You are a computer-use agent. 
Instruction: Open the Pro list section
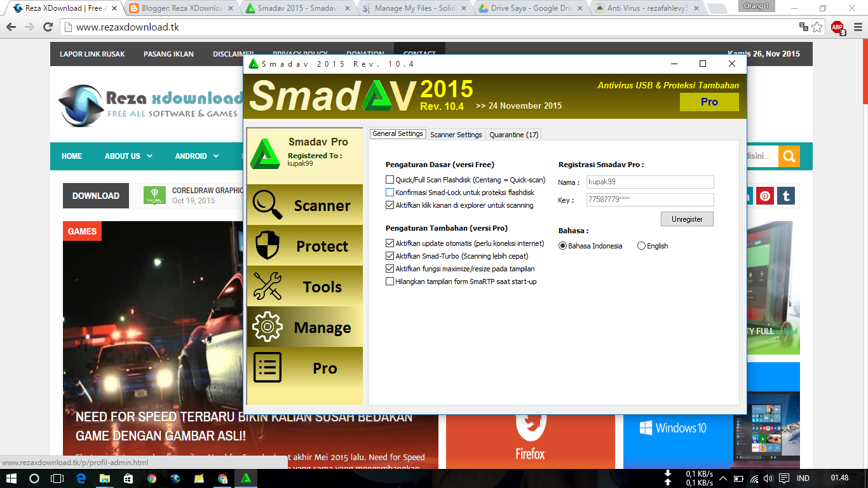tap(305, 367)
